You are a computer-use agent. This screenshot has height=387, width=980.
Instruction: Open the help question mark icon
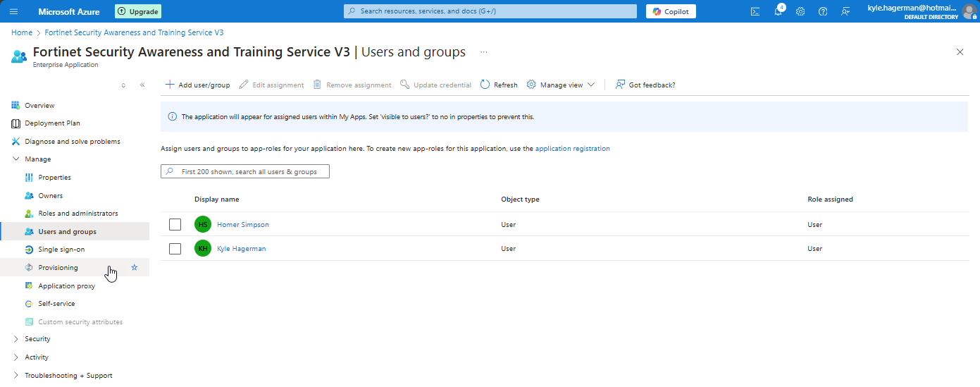[823, 11]
